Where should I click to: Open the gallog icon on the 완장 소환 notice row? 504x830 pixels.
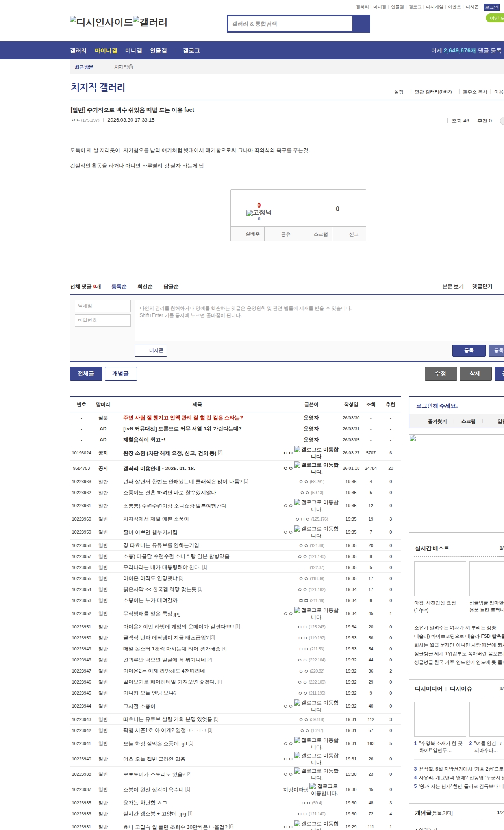pos(297,450)
